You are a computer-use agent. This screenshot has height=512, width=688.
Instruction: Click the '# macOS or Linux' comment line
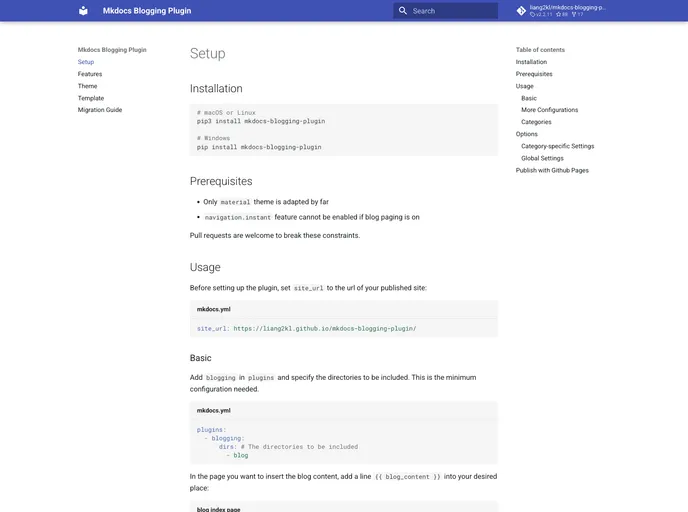pos(226,113)
